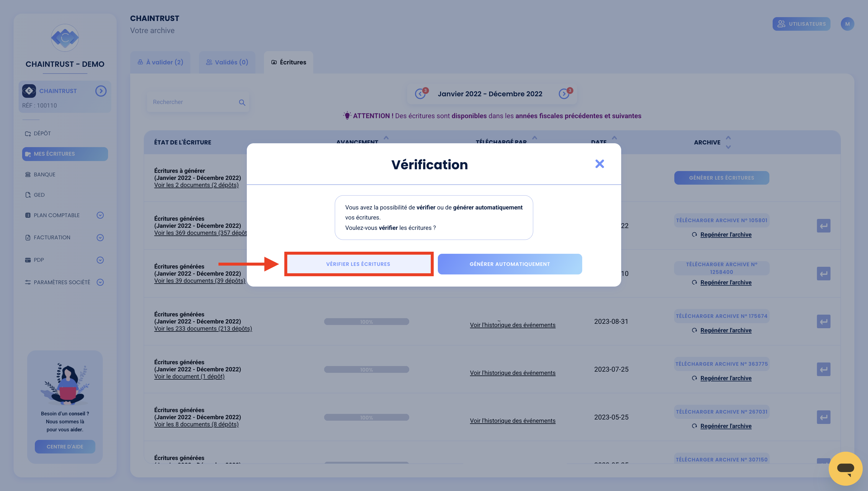Focus the Rechercher search field
The image size is (868, 491).
pos(198,102)
